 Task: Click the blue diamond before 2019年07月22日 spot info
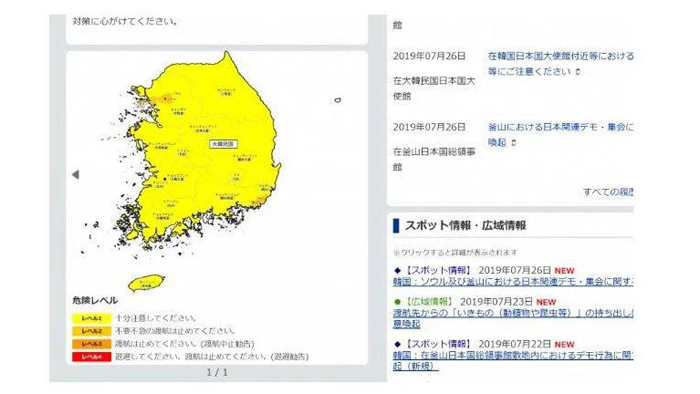397,344
